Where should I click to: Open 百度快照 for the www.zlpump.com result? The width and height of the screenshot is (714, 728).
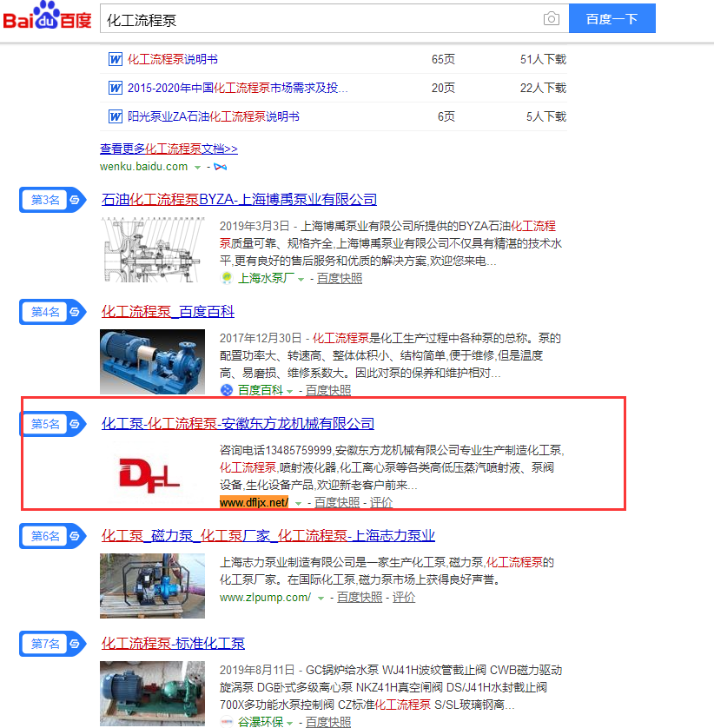(360, 598)
